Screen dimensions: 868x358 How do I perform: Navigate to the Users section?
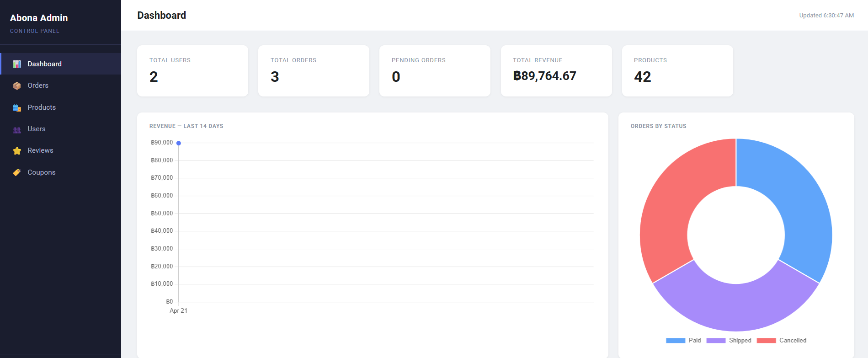click(x=37, y=129)
